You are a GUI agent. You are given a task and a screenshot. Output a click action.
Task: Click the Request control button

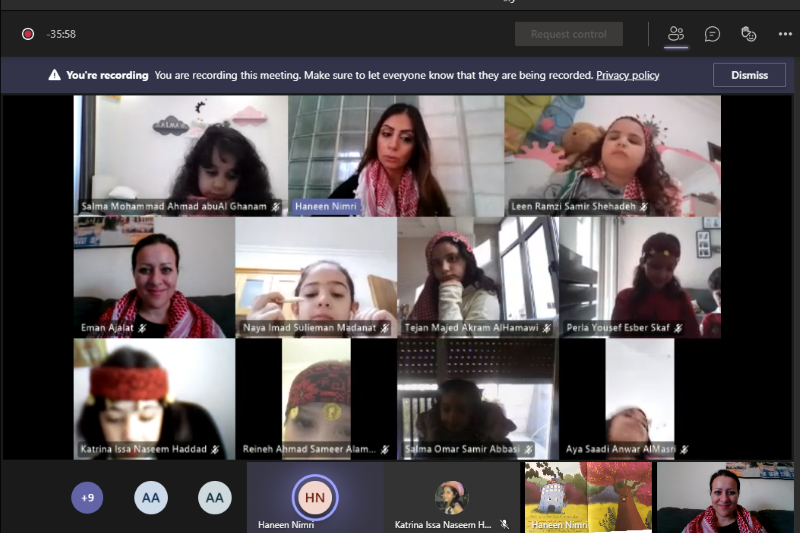click(569, 34)
